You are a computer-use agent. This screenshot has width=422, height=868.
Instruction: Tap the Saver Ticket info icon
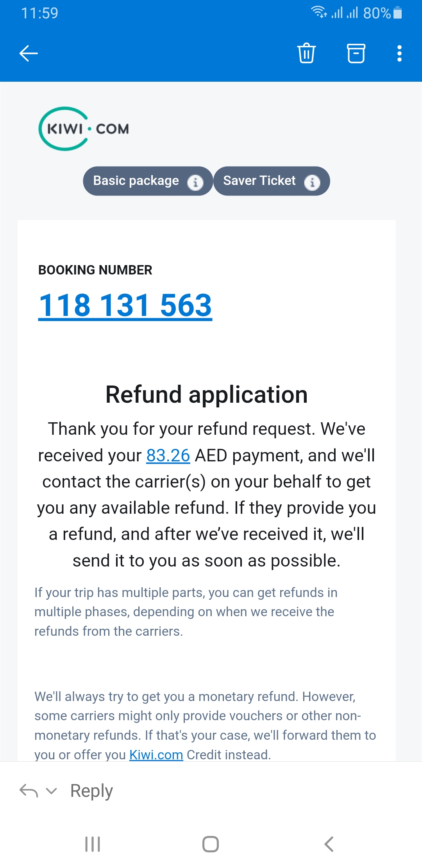312,182
